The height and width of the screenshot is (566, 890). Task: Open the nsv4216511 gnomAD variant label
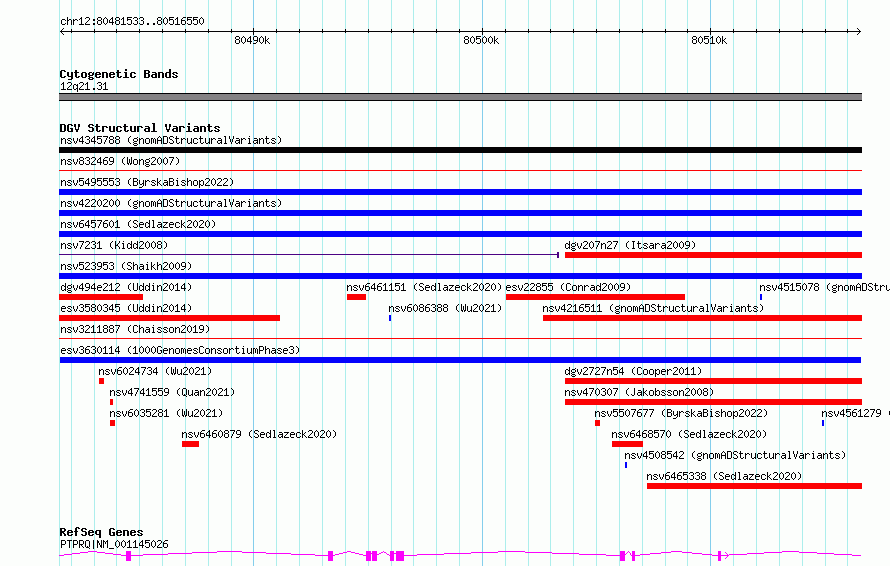click(653, 308)
